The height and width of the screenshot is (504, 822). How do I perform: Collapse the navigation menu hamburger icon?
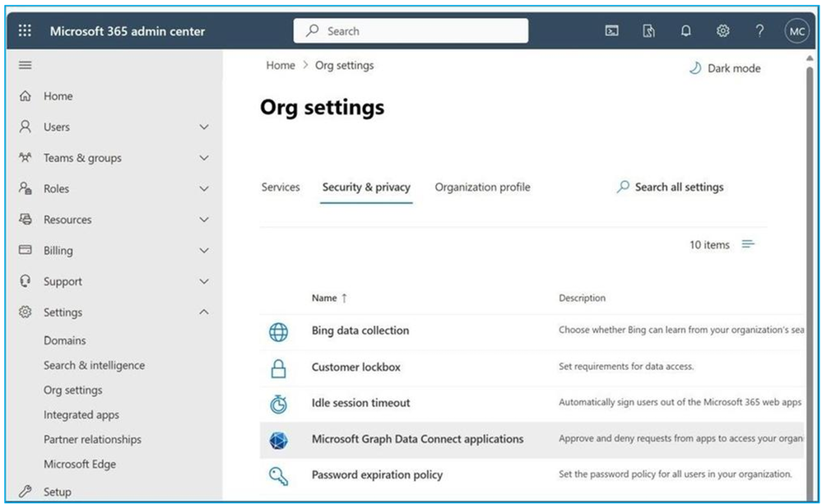tap(26, 65)
